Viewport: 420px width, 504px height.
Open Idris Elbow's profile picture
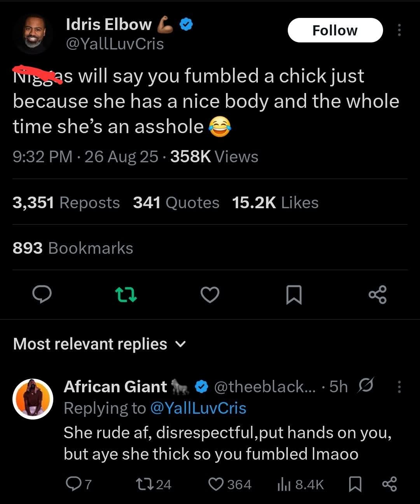(x=33, y=35)
